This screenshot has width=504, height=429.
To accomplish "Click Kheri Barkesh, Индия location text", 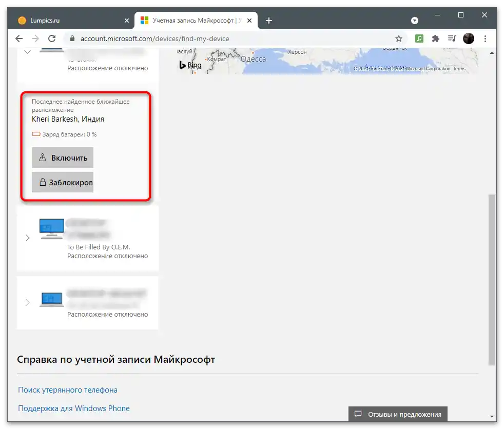I will [x=68, y=119].
